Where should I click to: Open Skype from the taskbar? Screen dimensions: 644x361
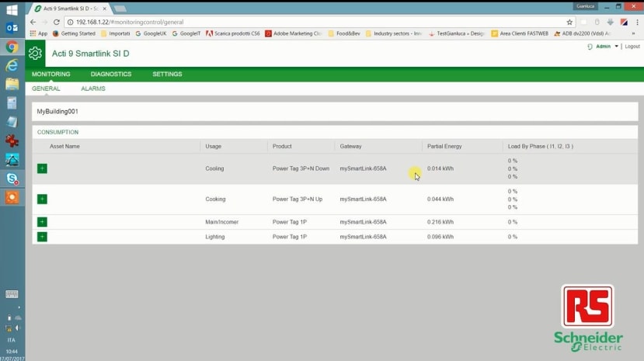click(x=12, y=179)
